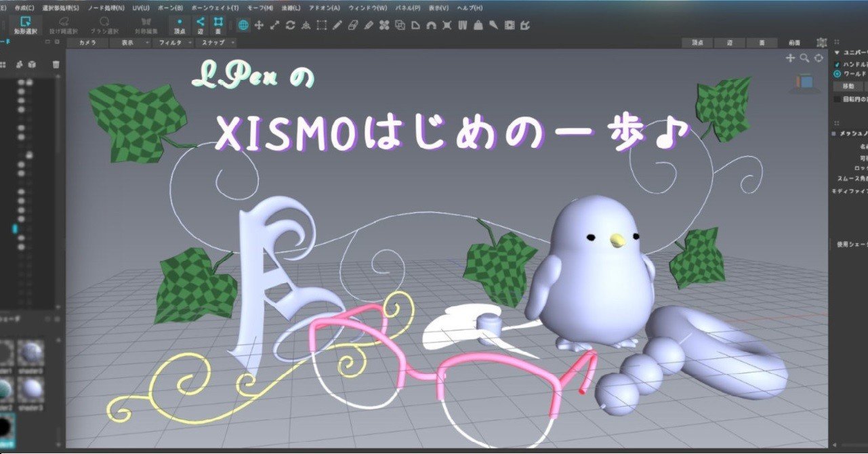Toggle the 回転円 checkbox
868x454 pixels.
click(838, 99)
